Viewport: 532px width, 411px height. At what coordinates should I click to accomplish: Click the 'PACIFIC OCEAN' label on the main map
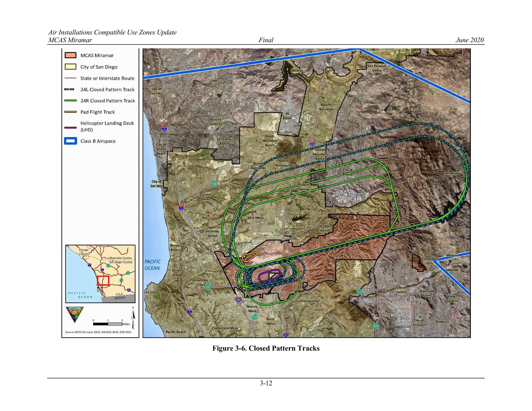(x=153, y=265)
